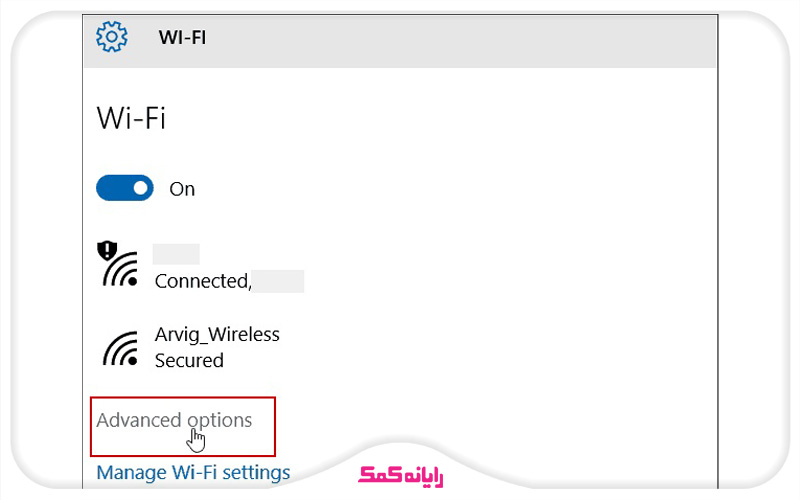This screenshot has height=500, width=800.
Task: Click the WI-FI title in header bar
Action: point(182,38)
